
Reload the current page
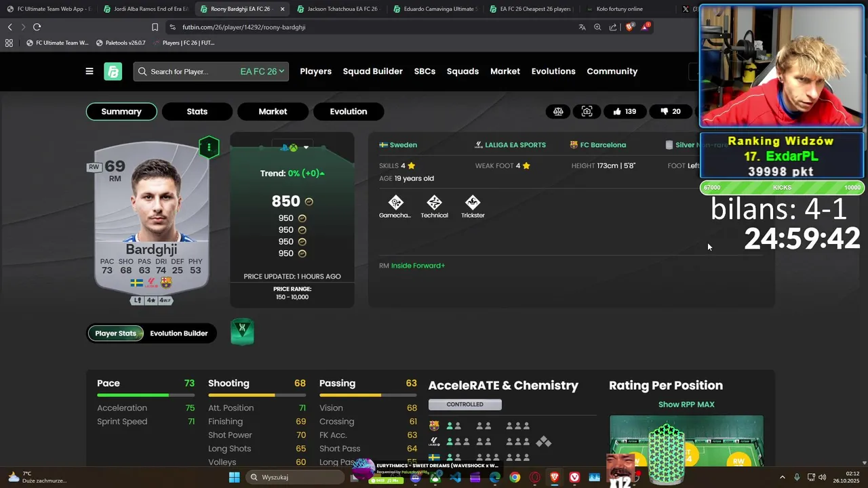point(37,27)
